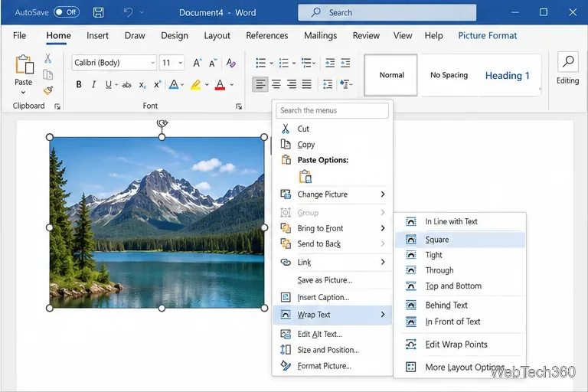588x392 pixels.
Task: Select In Line with Text wrapping
Action: click(x=460, y=222)
